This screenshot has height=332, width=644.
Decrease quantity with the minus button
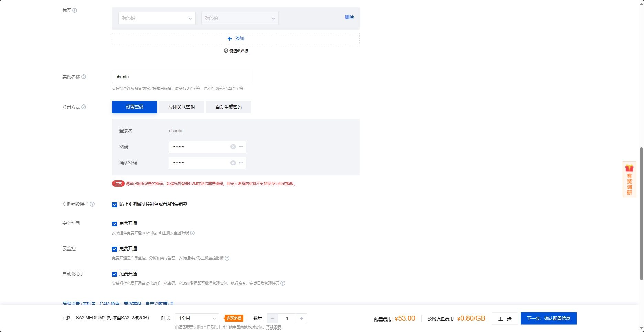click(272, 319)
